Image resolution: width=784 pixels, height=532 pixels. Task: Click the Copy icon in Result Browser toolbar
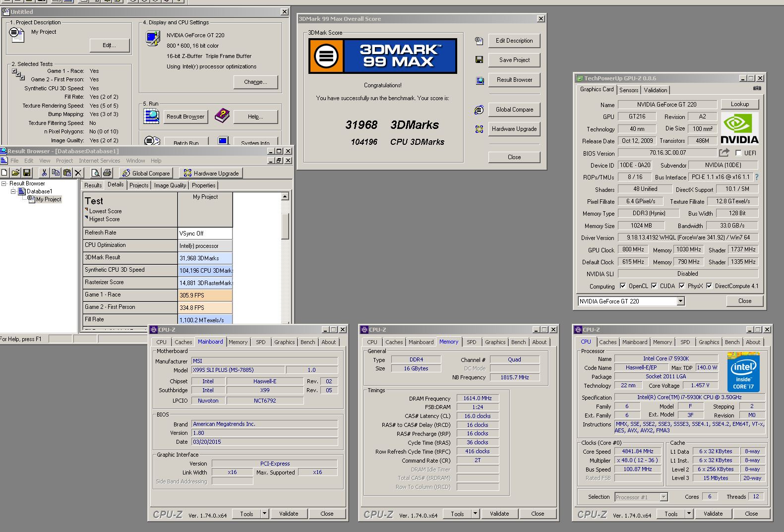(56, 173)
